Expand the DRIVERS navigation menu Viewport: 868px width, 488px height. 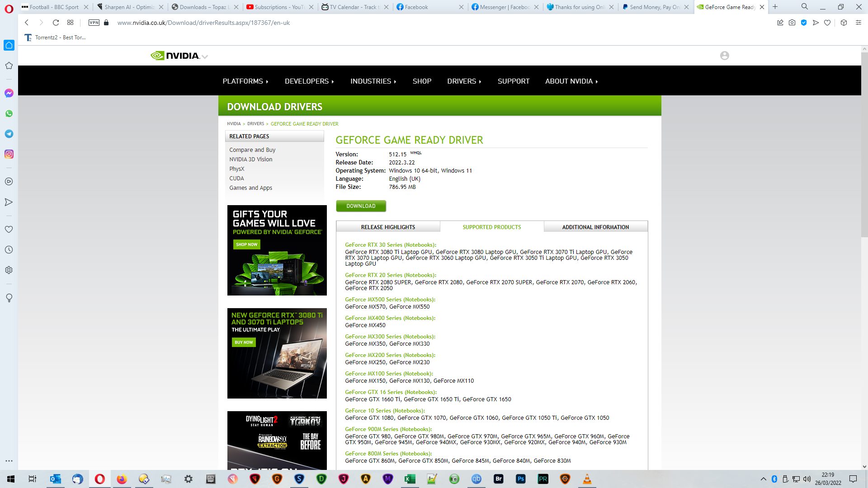[x=464, y=81]
